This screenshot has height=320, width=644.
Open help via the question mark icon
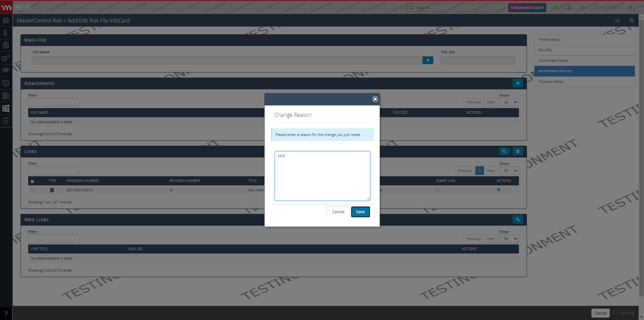(632, 20)
